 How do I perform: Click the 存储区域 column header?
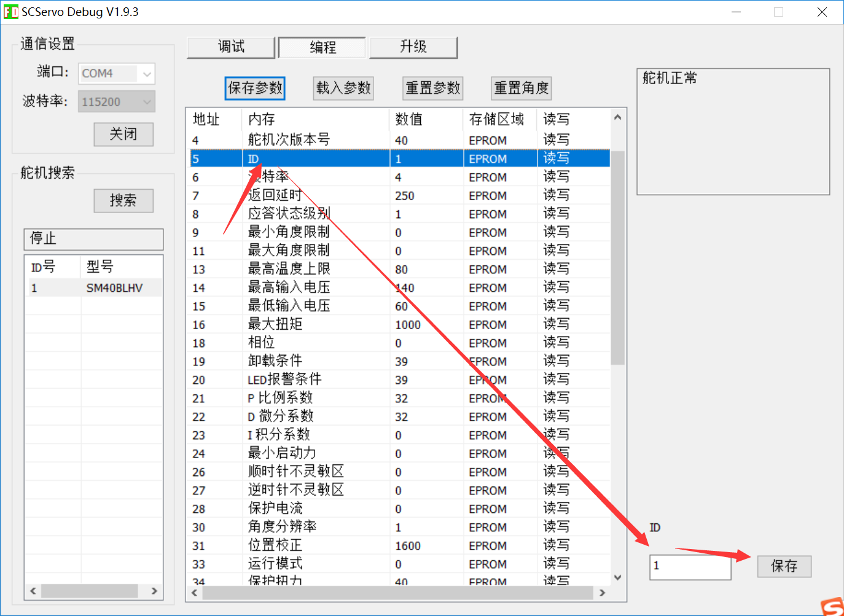[x=499, y=119]
